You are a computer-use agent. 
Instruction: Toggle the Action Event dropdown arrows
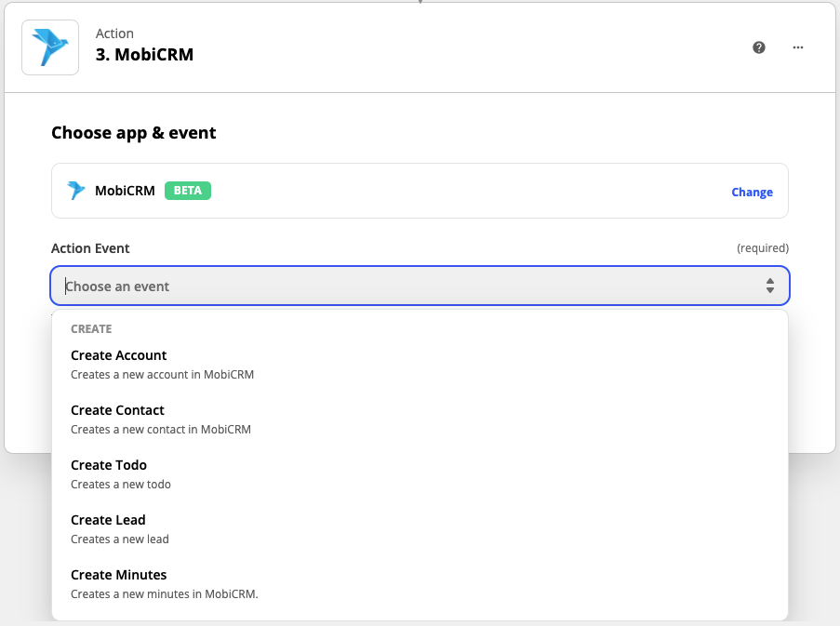(x=770, y=286)
